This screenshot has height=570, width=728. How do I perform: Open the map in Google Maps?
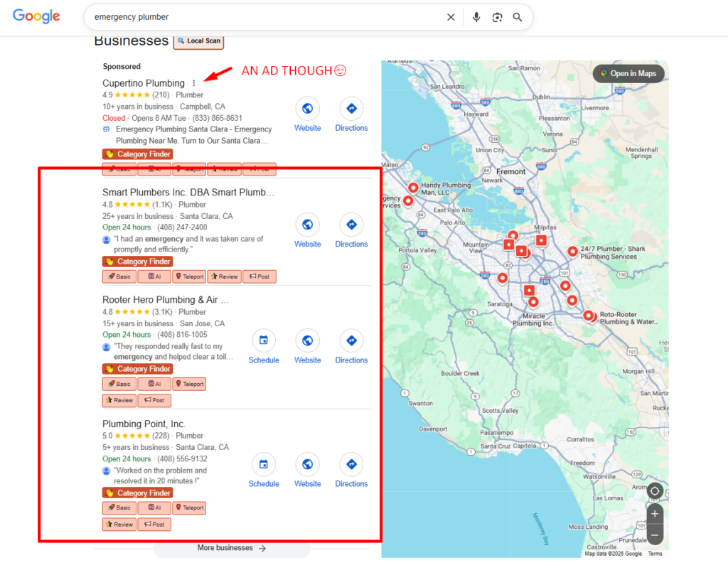click(x=628, y=73)
